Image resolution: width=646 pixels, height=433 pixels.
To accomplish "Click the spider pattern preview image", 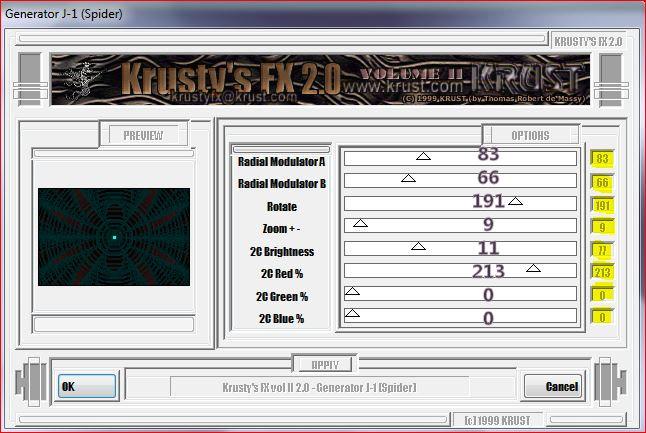I will (114, 237).
